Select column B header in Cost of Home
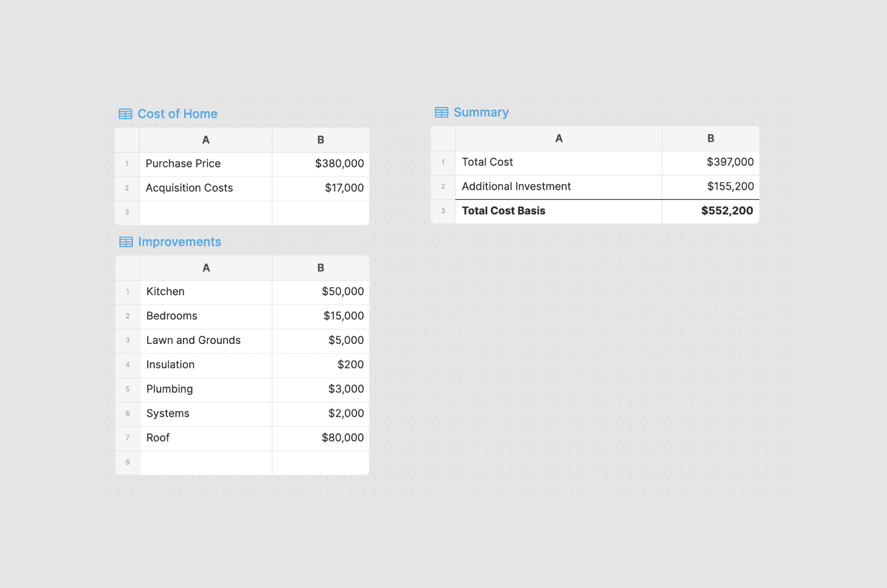 [321, 140]
